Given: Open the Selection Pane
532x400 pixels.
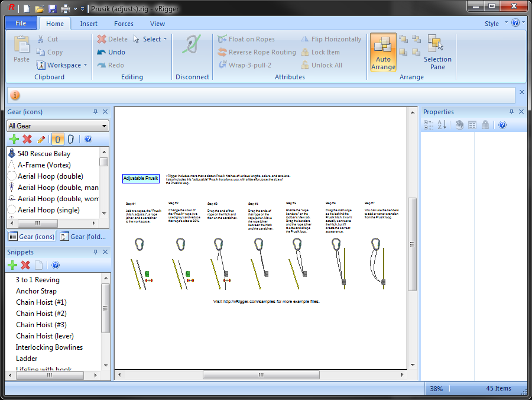Looking at the screenshot, I should [x=437, y=53].
